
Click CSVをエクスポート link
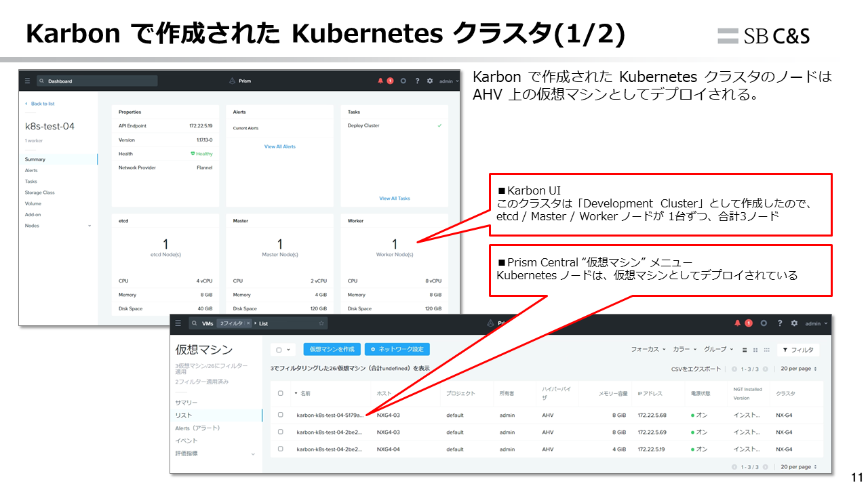(696, 369)
